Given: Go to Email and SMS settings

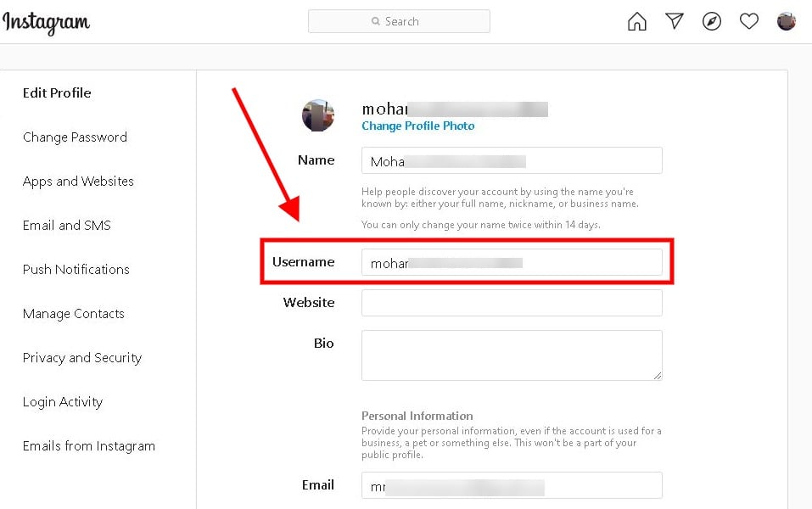Looking at the screenshot, I should point(66,226).
